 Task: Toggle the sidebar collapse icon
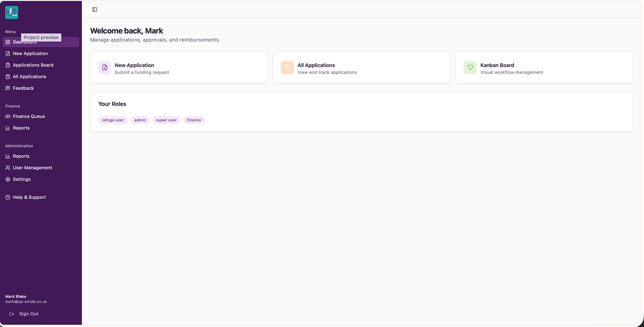tap(95, 10)
